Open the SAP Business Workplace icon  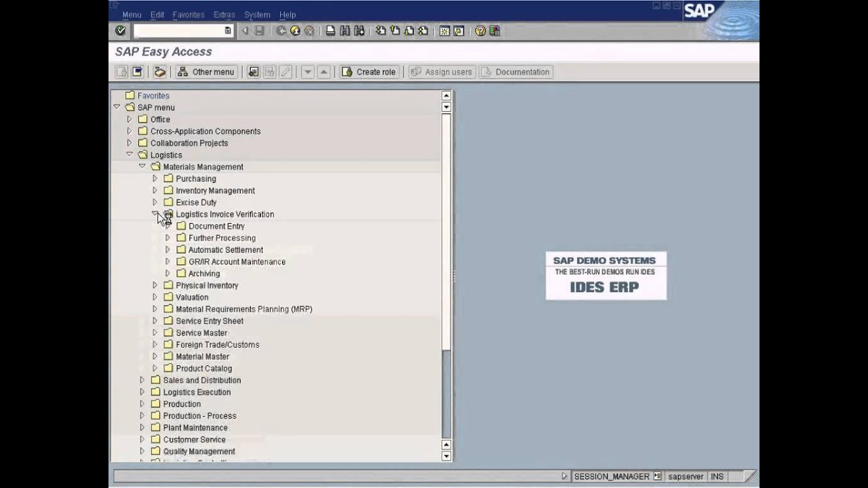tap(160, 72)
